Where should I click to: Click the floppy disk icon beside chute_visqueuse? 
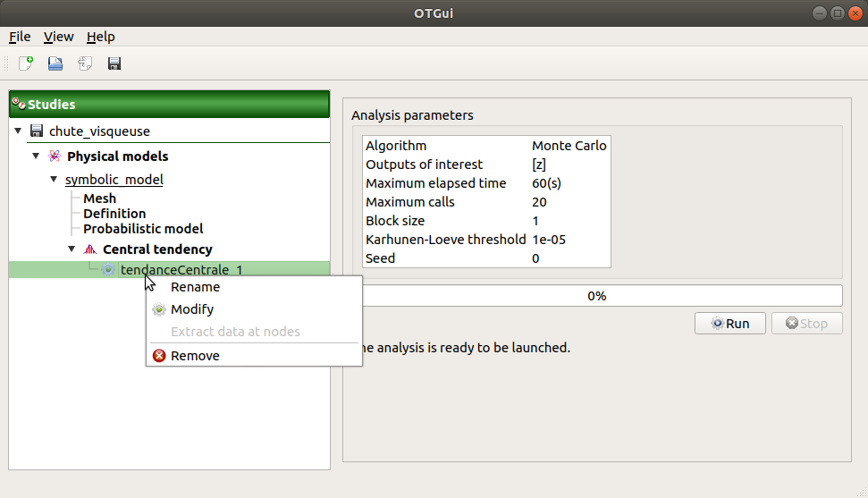tap(37, 131)
